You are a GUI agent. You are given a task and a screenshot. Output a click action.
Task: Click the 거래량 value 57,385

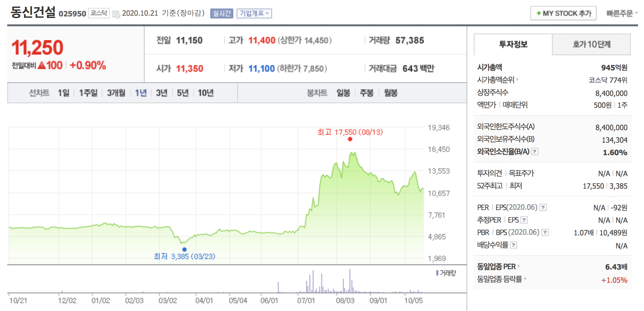pyautogui.click(x=410, y=40)
